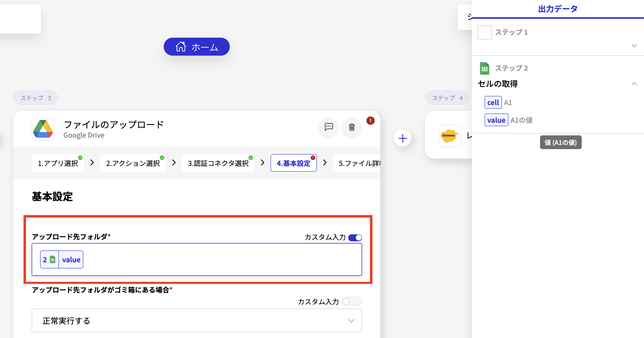Insert the value A1の値 output tag

point(496,120)
